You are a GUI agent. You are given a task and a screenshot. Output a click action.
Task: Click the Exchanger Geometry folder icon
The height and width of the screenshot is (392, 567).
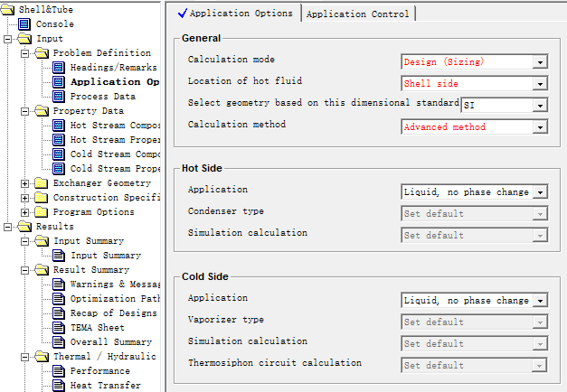coord(42,183)
